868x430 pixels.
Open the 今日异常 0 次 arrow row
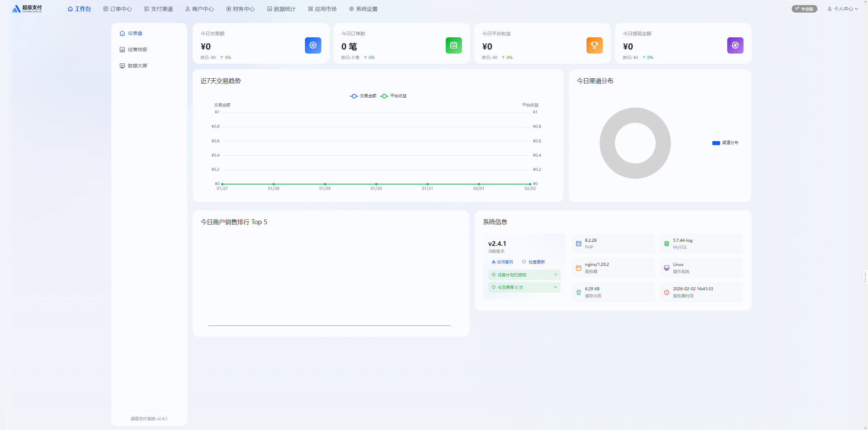pyautogui.click(x=524, y=287)
